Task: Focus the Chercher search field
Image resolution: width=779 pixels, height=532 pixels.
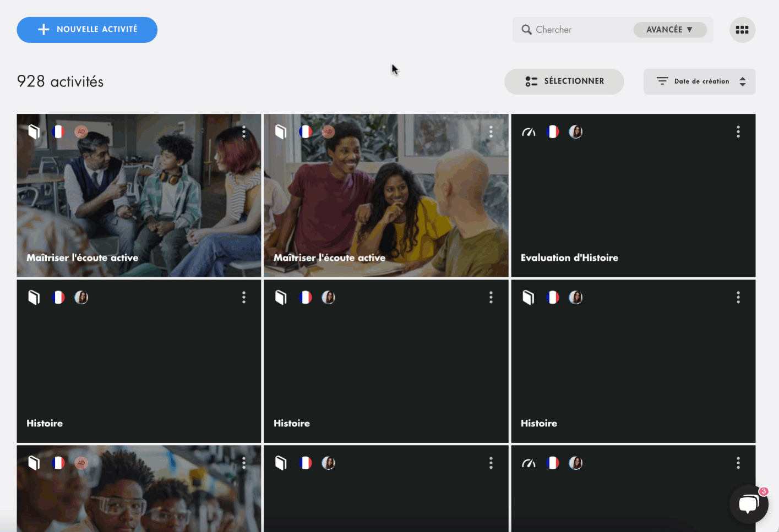Action: 573,30
